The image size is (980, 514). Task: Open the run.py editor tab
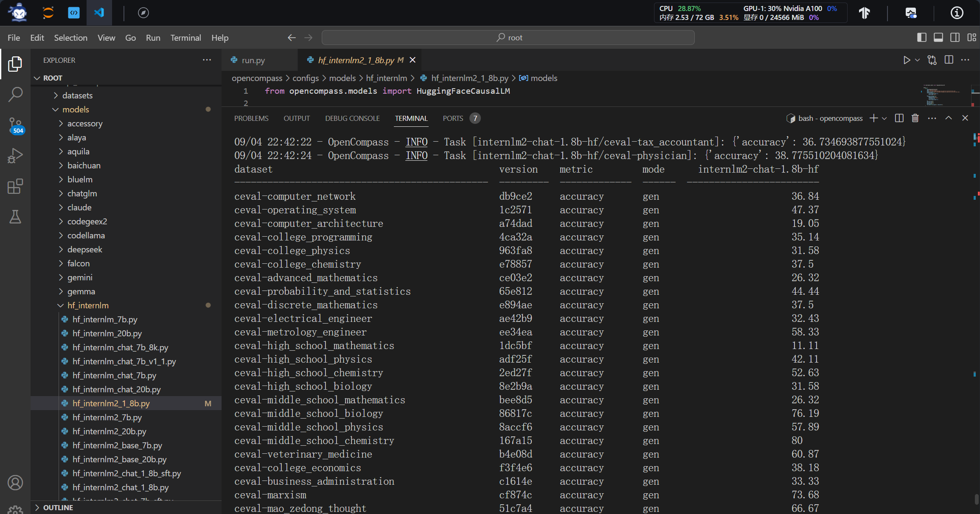pos(253,60)
